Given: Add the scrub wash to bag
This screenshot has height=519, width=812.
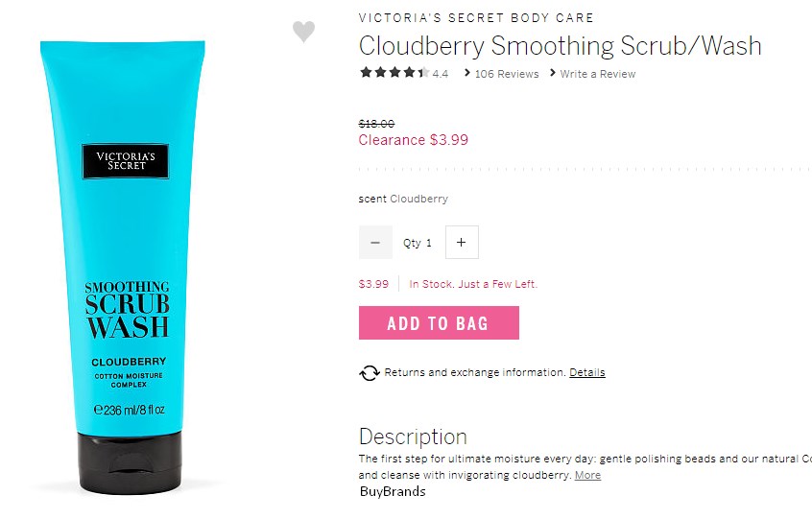Looking at the screenshot, I should coord(440,323).
